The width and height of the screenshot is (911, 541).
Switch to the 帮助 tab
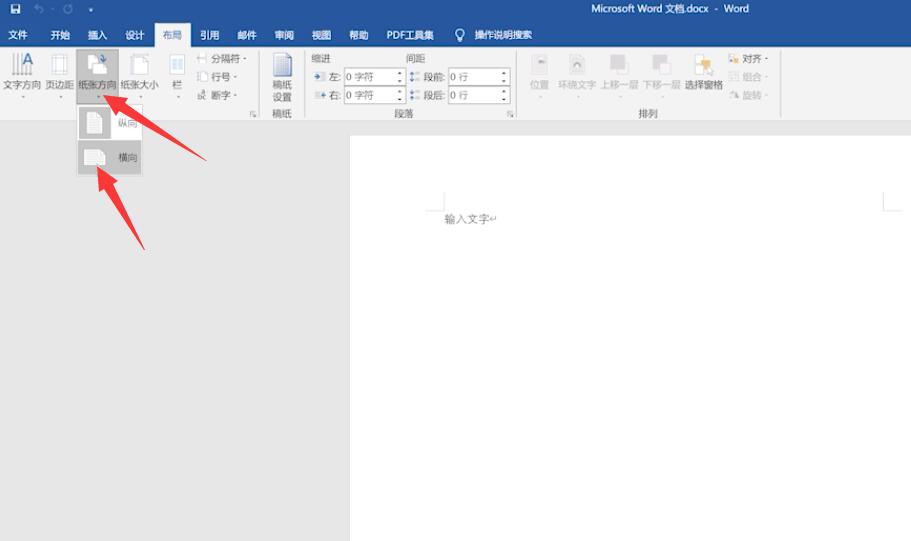(x=358, y=35)
